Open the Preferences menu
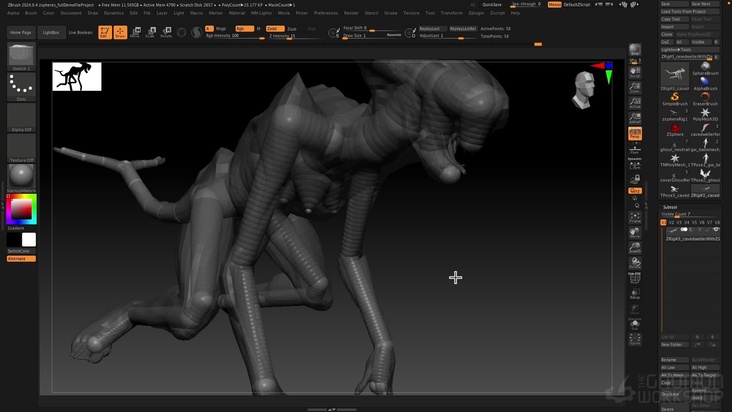Viewport: 732px width, 412px height. (326, 13)
